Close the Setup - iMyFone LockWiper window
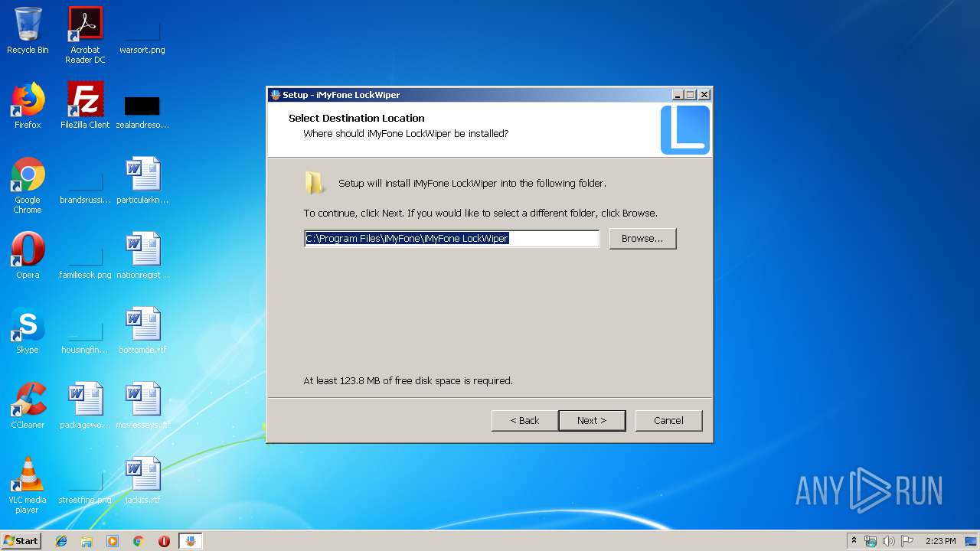The width and height of the screenshot is (980, 551). point(704,95)
